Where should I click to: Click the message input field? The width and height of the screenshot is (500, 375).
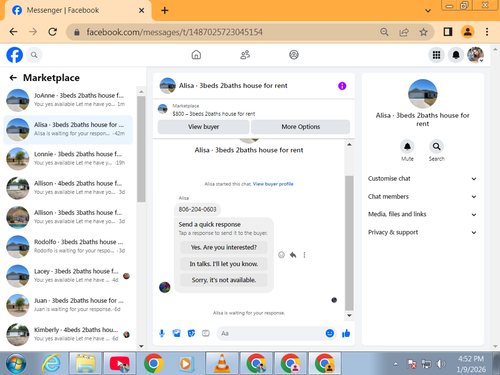click(x=276, y=333)
